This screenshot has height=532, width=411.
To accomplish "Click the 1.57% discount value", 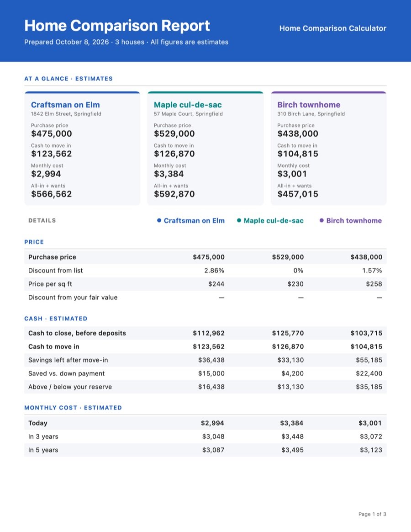I will (372, 271).
